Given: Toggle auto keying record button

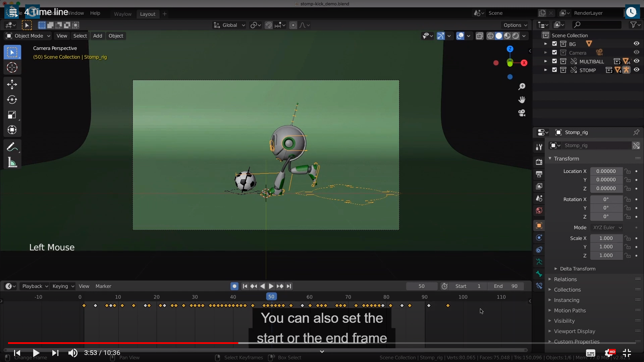Looking at the screenshot, I should coord(234,286).
